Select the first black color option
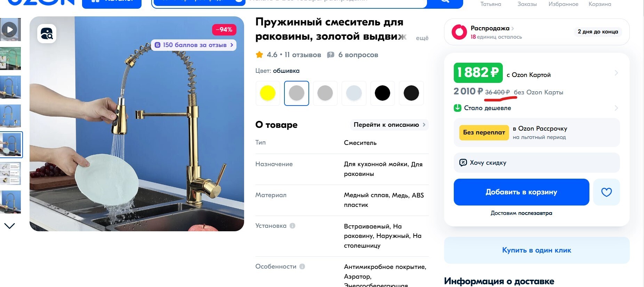This screenshot has width=644, height=287. [x=383, y=93]
